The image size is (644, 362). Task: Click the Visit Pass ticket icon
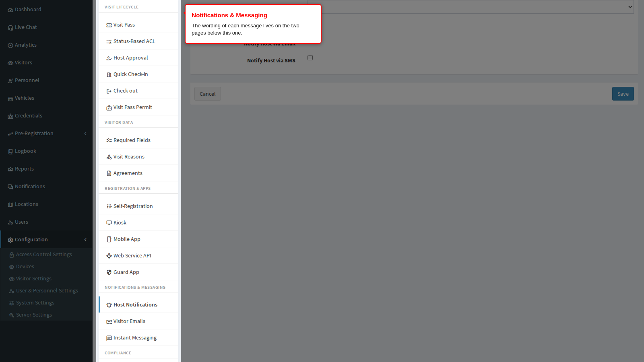(x=109, y=25)
